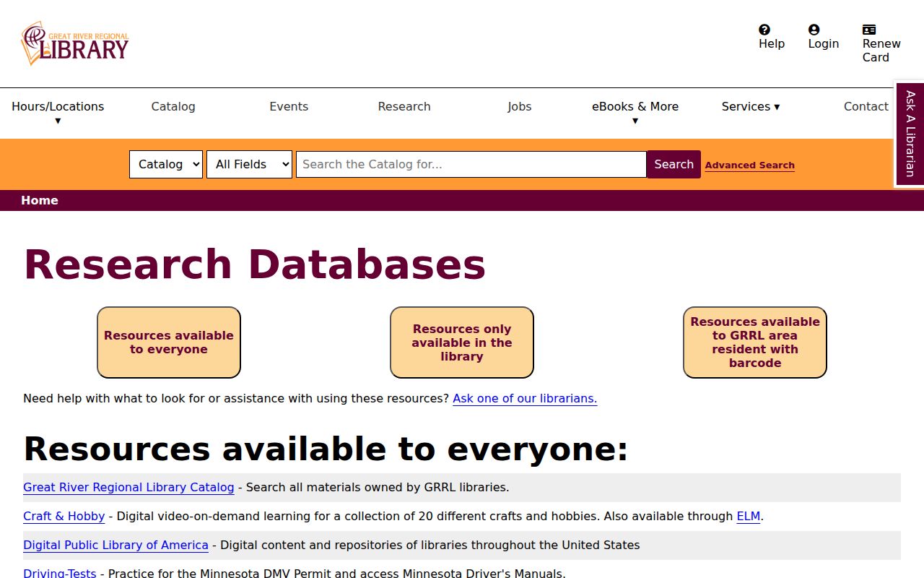
Task: Open Great River Regional Library Catalog link
Action: [128, 487]
